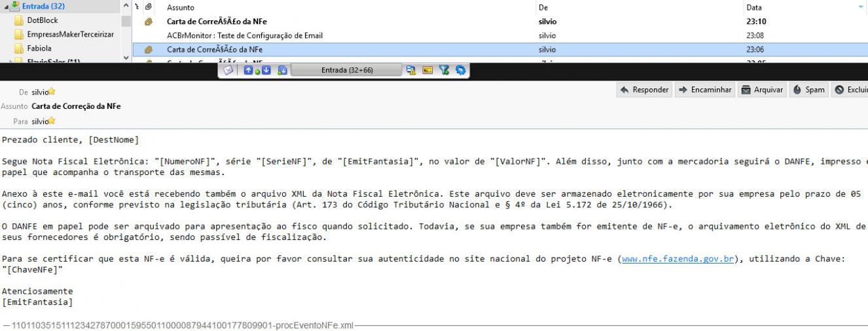Open ACBrMonitor Teste de Configuração de Email
The width and height of the screenshot is (868, 331).
(x=245, y=35)
